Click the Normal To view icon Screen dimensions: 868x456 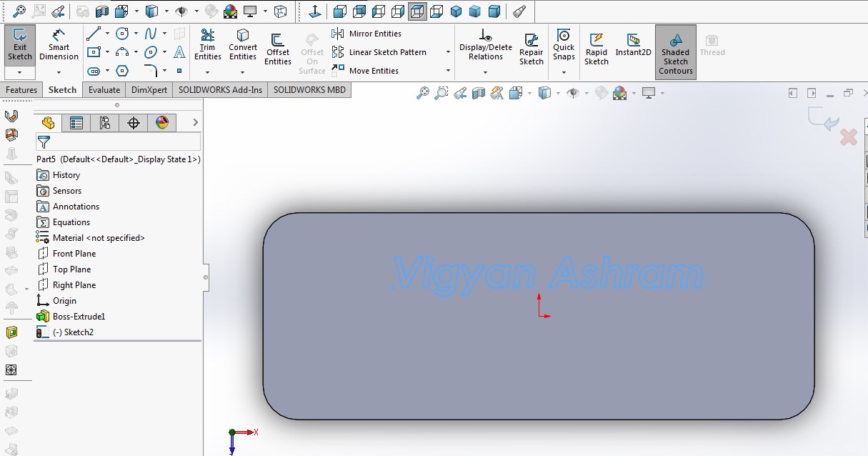[314, 11]
